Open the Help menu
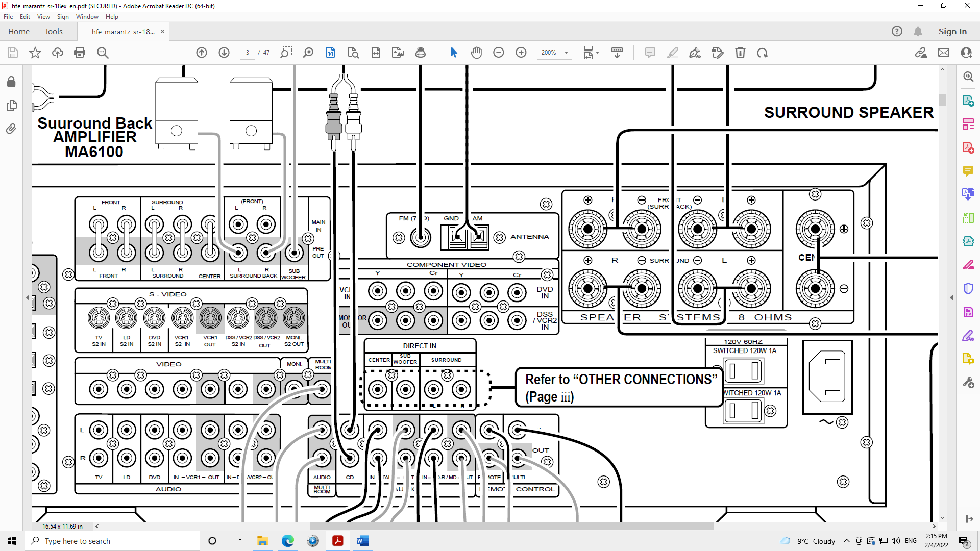The width and height of the screenshot is (980, 551). [112, 17]
